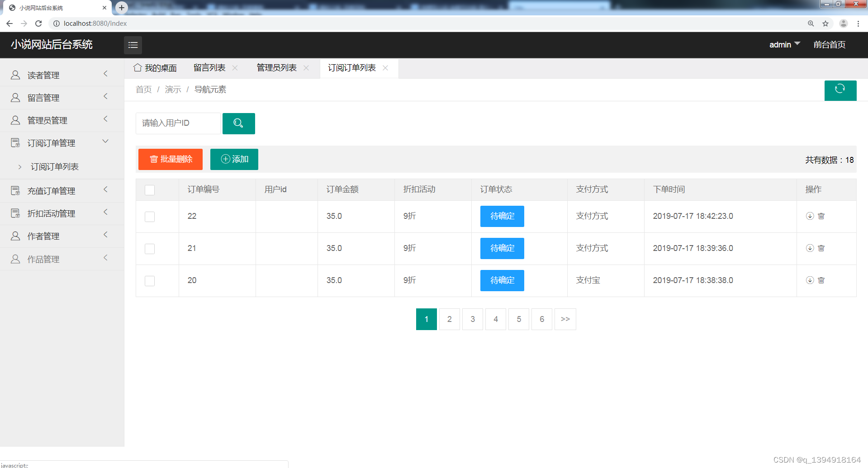Viewport: 868px width, 468px height.
Task: Click the edit icon for order 20
Action: [810, 280]
